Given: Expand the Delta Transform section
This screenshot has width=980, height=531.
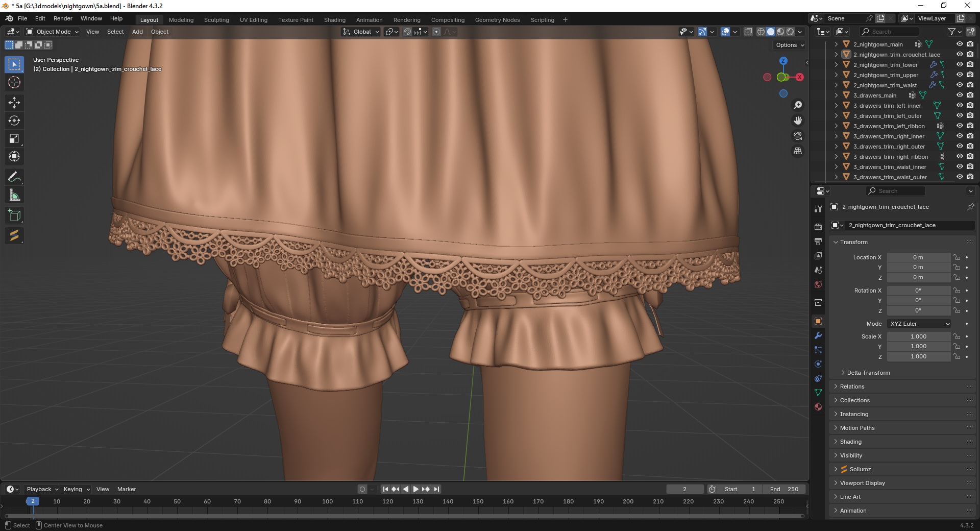Looking at the screenshot, I should coord(868,373).
